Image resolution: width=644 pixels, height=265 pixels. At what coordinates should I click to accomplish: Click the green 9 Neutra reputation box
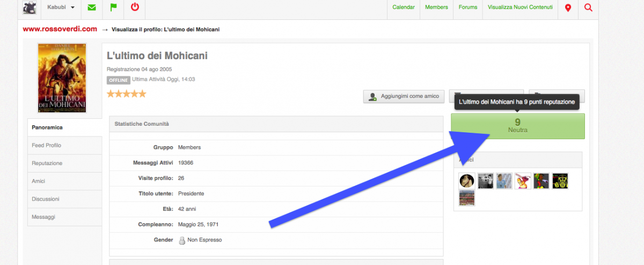point(517,126)
